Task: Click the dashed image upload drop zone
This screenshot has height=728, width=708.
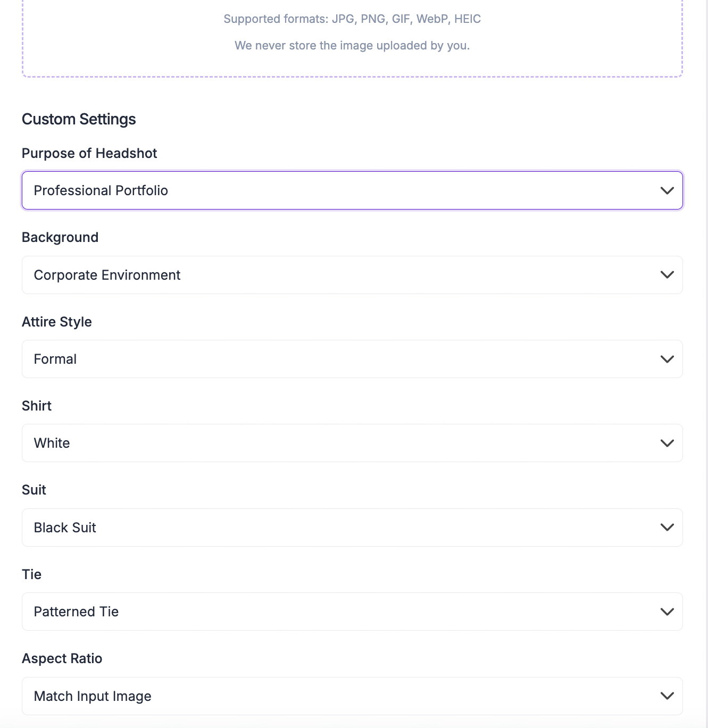Action: coord(352,38)
